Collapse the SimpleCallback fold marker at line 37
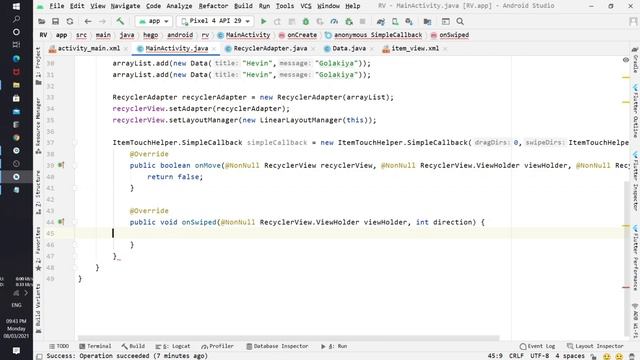The width and height of the screenshot is (640, 360). (x=75, y=143)
